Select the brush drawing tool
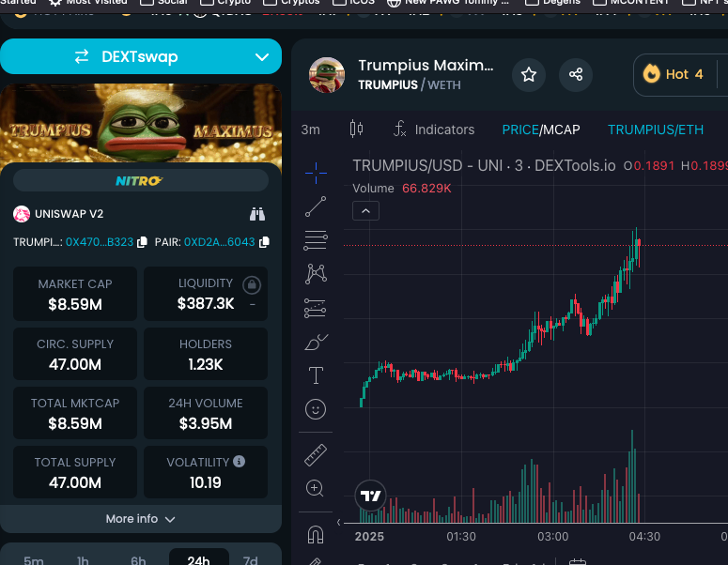Image resolution: width=728 pixels, height=565 pixels. [x=316, y=343]
